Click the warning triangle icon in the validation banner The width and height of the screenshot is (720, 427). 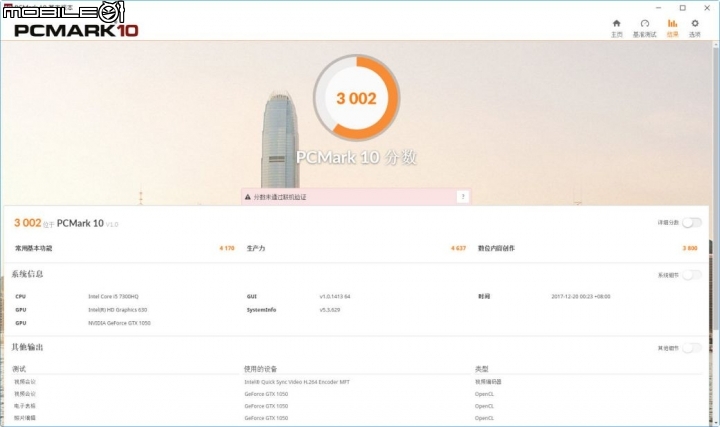click(248, 197)
